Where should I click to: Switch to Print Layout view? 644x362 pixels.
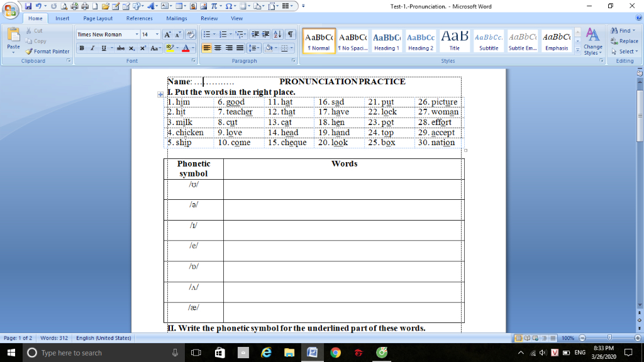[518, 338]
